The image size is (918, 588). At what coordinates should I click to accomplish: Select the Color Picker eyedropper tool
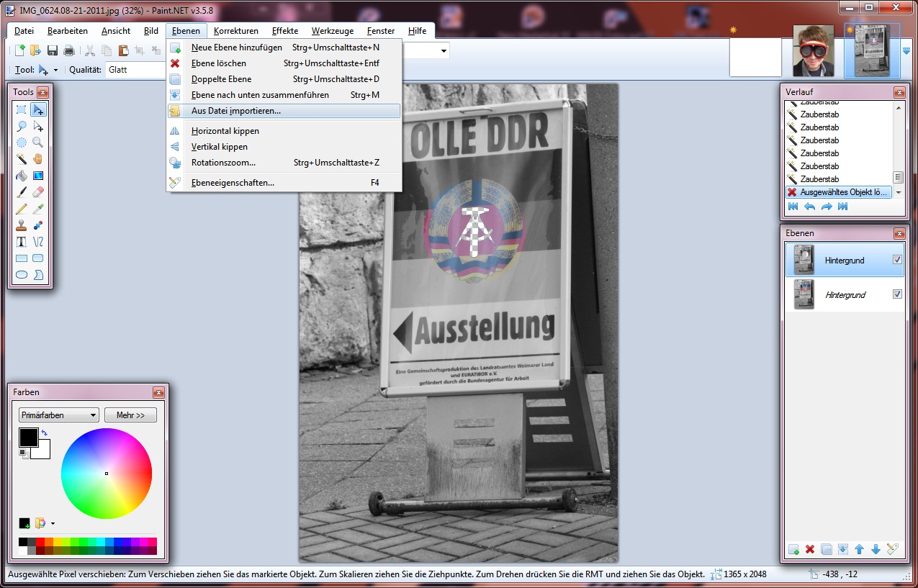point(39,209)
